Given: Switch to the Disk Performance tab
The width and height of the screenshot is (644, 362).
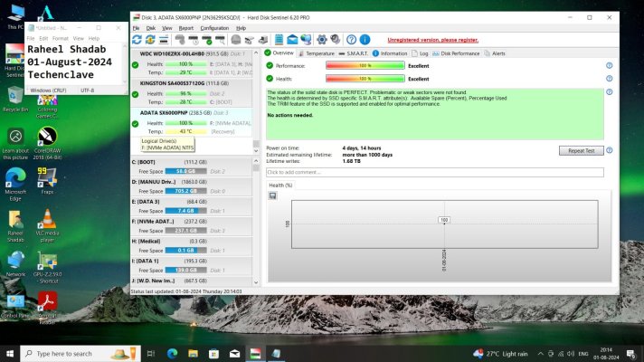Looking at the screenshot, I should click(x=456, y=53).
